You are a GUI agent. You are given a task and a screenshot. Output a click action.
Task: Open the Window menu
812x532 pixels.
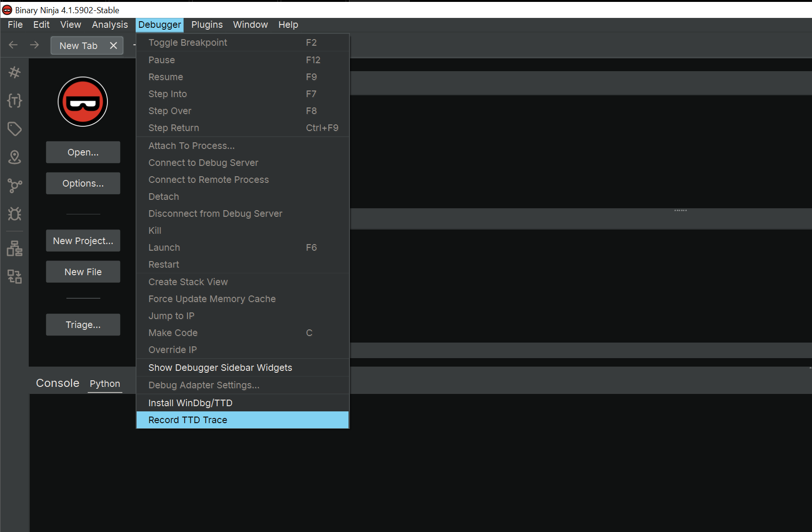click(251, 25)
